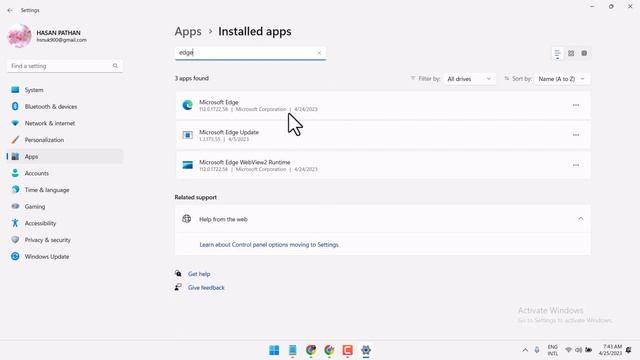
Task: Open more options for Microsoft Edge
Action: [576, 105]
